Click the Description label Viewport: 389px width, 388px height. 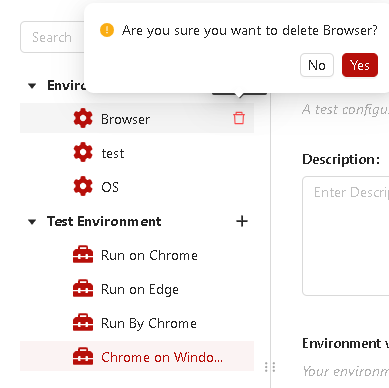click(341, 159)
